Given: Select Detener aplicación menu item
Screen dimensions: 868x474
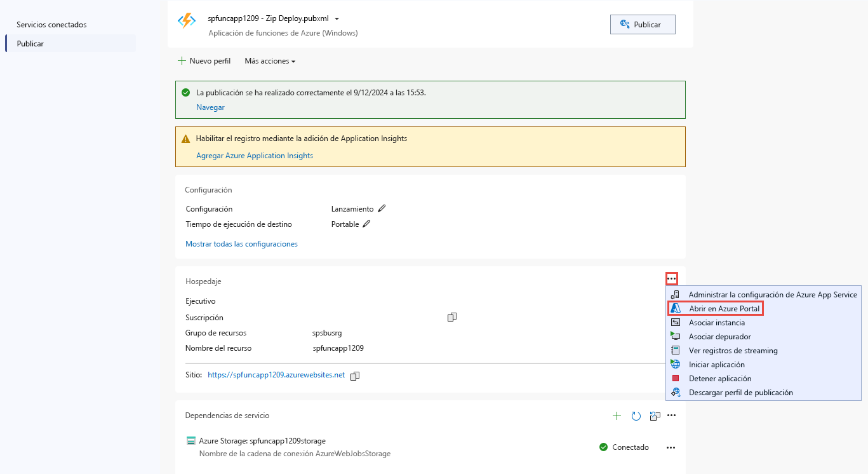Looking at the screenshot, I should coord(763,378).
